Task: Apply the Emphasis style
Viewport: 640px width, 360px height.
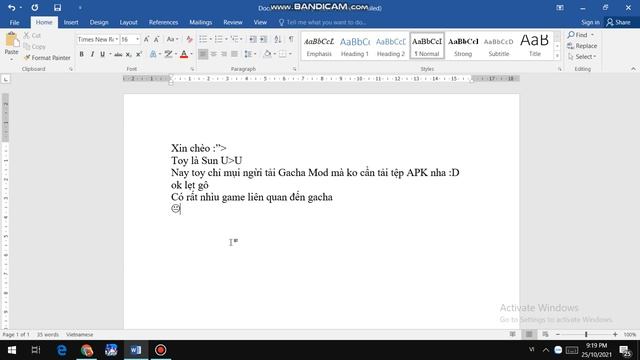Action: click(x=319, y=46)
